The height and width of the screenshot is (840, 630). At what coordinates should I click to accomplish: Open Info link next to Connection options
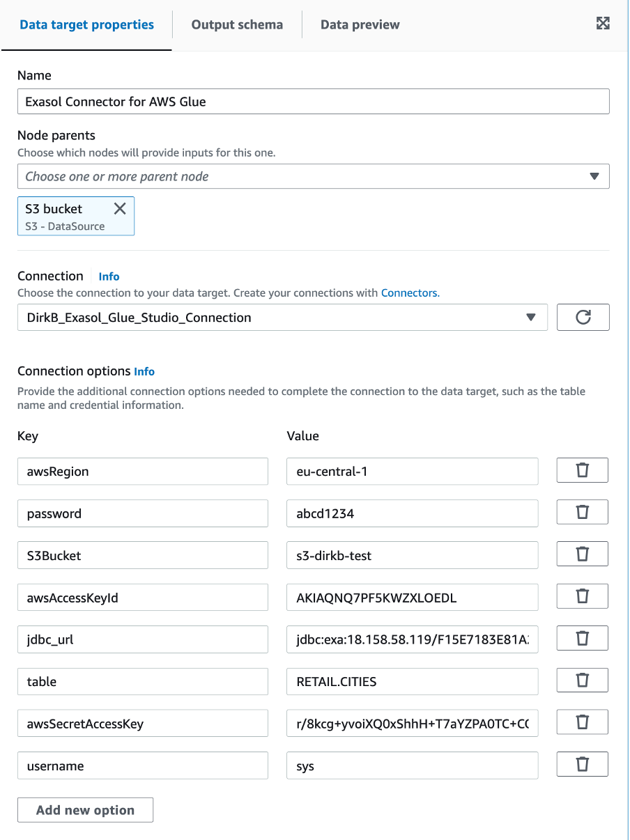click(144, 371)
